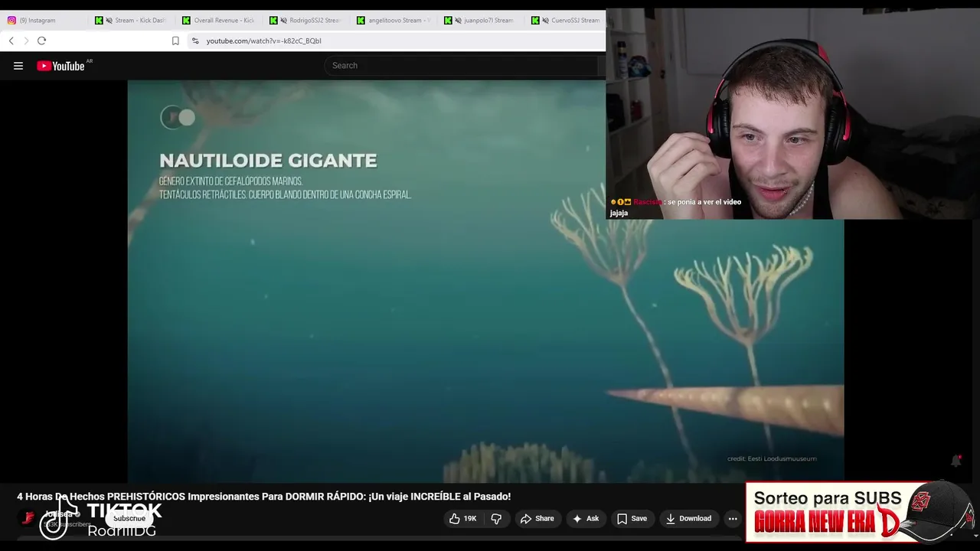
Task: Subscribe to the channel
Action: (129, 519)
